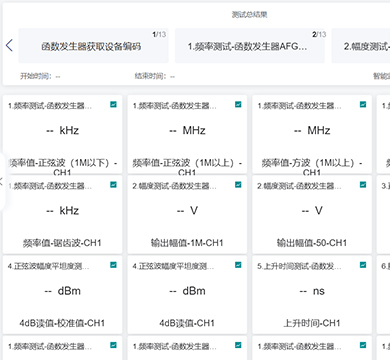Select step 1.频率测试-函数发生器AFG... (2/13)

tap(250, 46)
